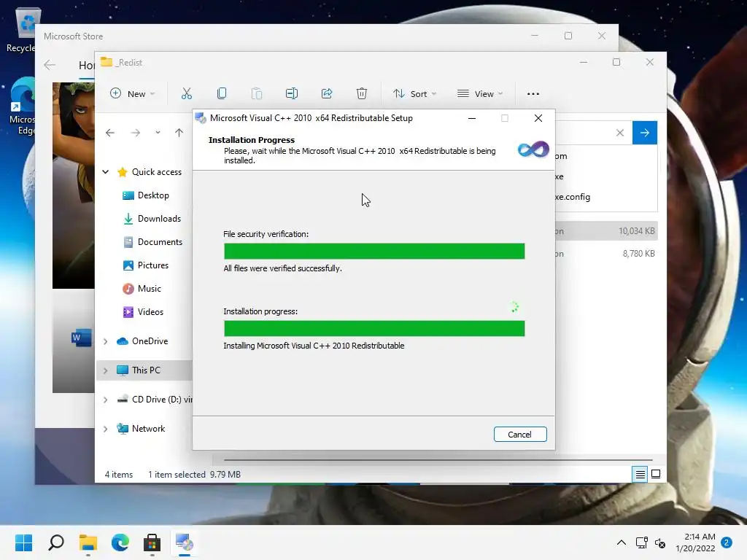The width and height of the screenshot is (747, 560).
Task: Click the installation progress bar
Action: pyautogui.click(x=374, y=328)
